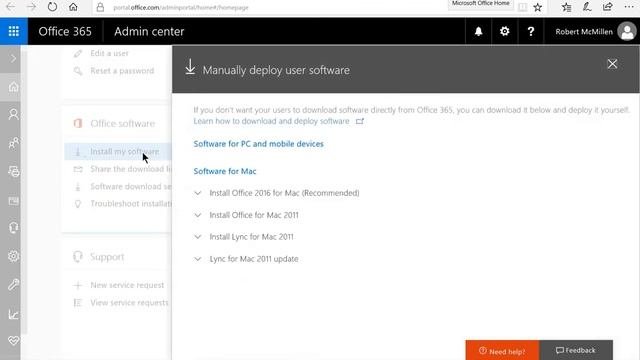640x360 pixels.
Task: Open Software download settings
Action: tap(131, 187)
